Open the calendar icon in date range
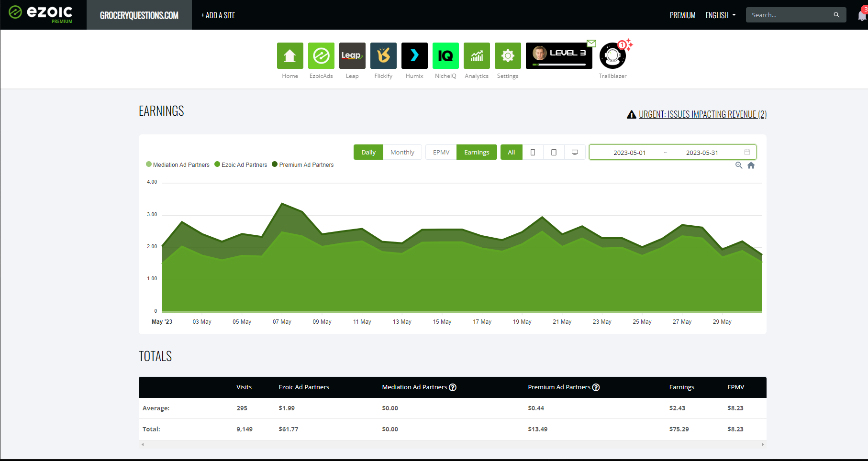Screen dimensions: 868x461 tap(747, 152)
